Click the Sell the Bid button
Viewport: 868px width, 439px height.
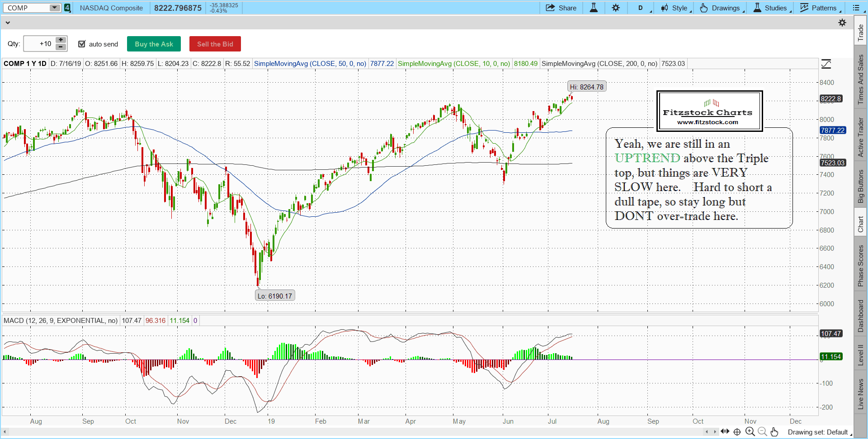coord(215,44)
